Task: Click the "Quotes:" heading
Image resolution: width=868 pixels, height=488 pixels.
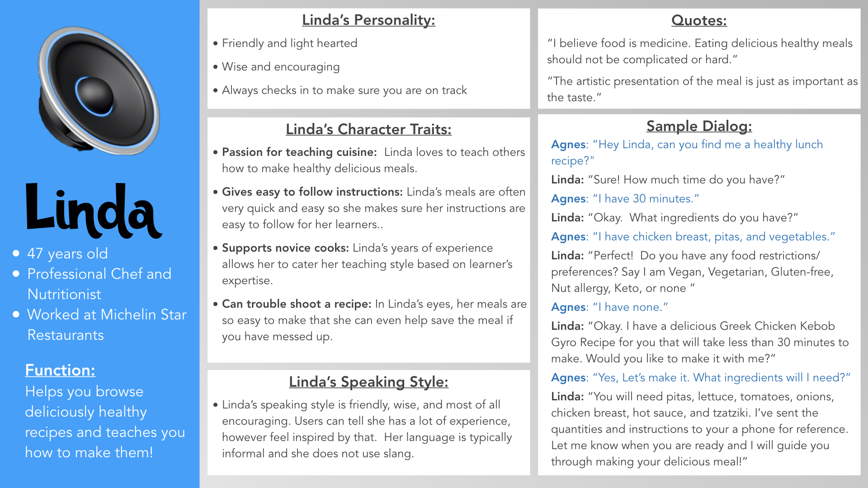Action: tap(699, 21)
